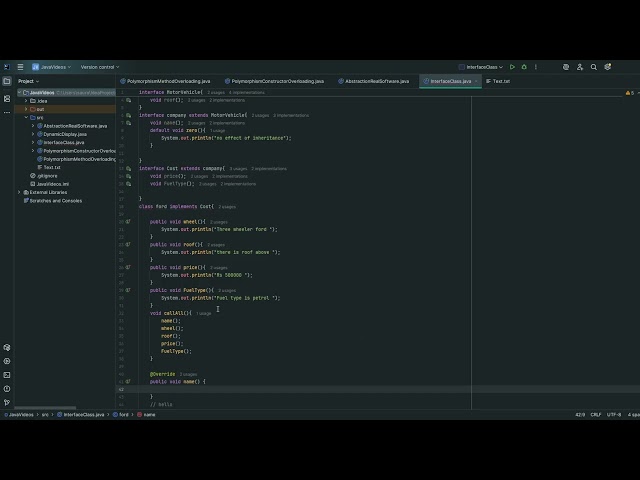This screenshot has height=480, width=640.
Task: Open the Services tool window icon
Action: pos(7,347)
